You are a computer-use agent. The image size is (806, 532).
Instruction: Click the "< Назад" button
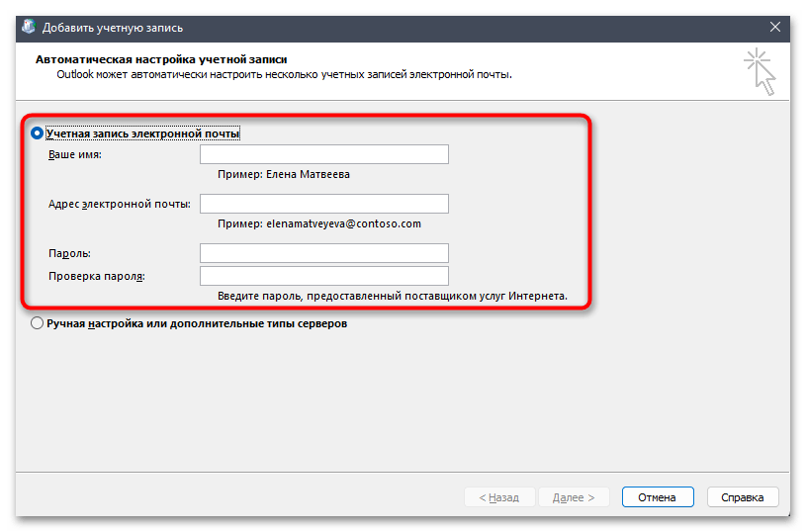pyautogui.click(x=499, y=497)
